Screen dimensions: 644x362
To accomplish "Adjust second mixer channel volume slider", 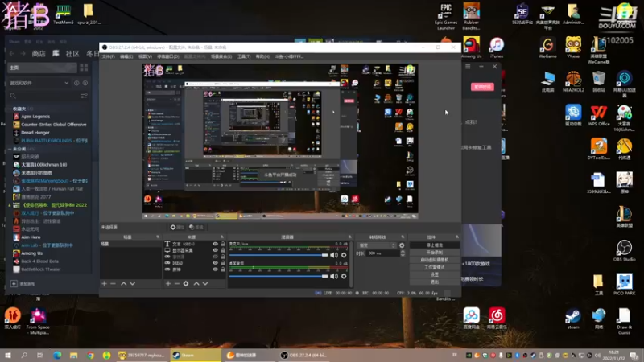I will [279, 276].
